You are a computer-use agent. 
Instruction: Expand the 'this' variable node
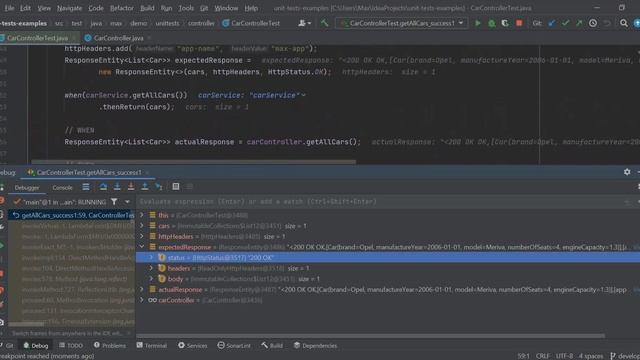[142, 215]
